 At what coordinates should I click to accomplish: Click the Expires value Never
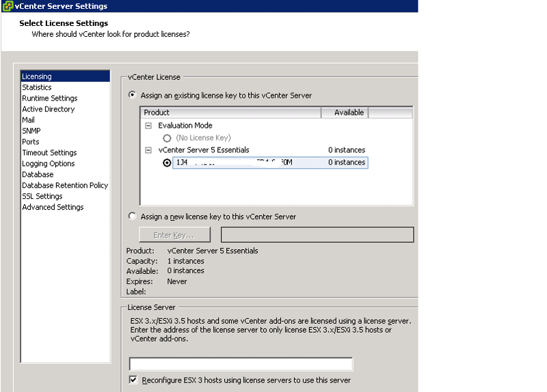pos(177,281)
